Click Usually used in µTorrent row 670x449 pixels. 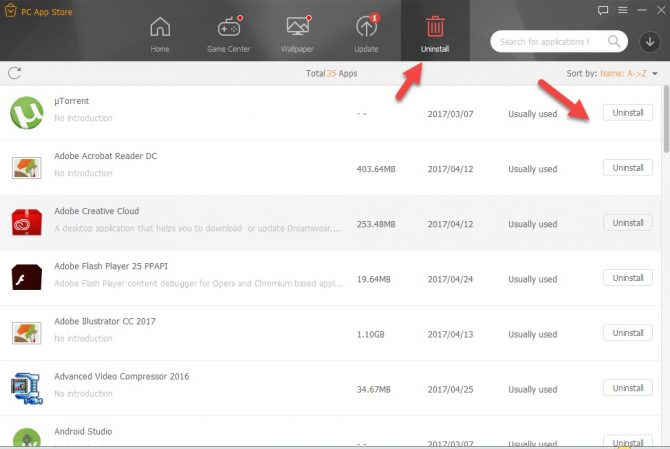click(533, 114)
